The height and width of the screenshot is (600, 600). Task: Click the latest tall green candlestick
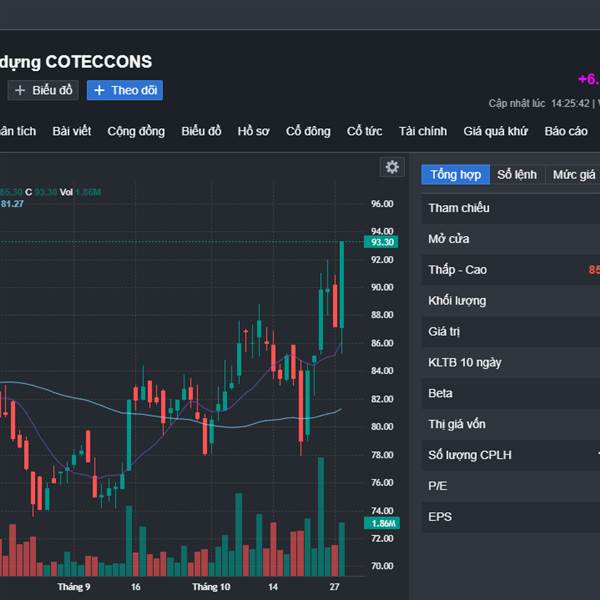click(342, 285)
